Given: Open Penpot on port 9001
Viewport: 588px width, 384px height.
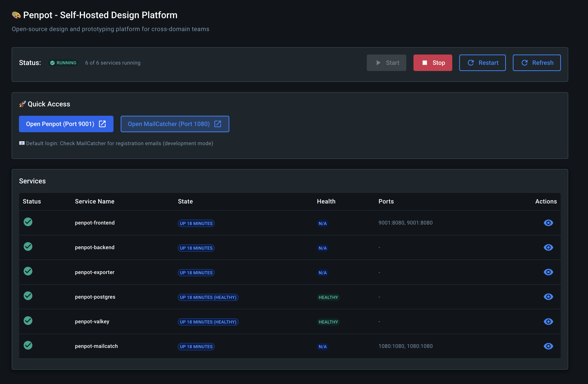Looking at the screenshot, I should 66,124.
